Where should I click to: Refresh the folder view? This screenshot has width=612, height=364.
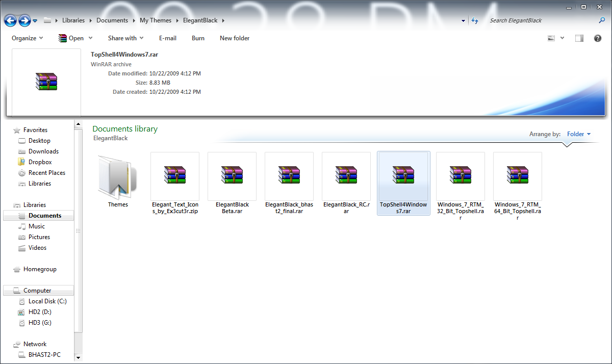click(x=475, y=20)
